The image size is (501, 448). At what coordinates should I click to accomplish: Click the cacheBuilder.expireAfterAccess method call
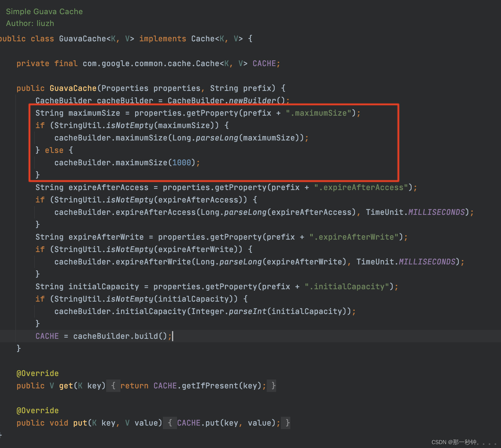[x=125, y=212]
